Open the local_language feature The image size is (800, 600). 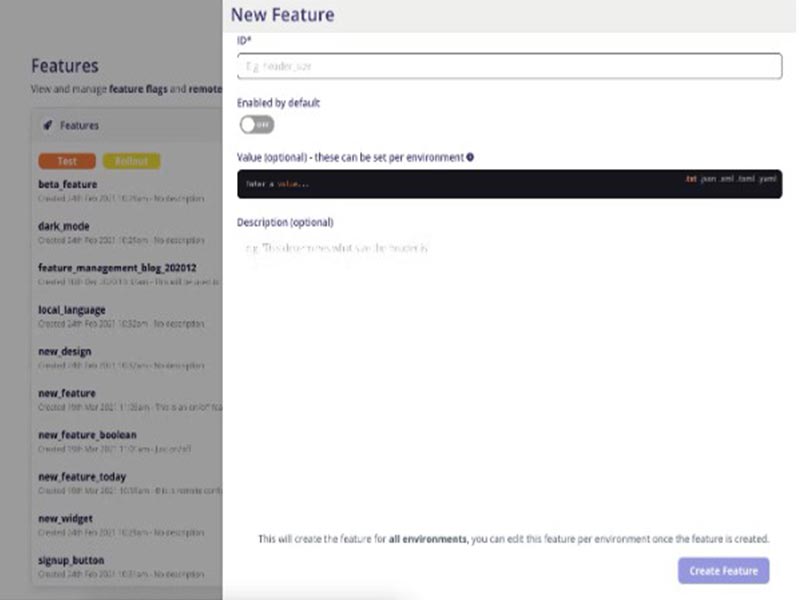tap(71, 310)
